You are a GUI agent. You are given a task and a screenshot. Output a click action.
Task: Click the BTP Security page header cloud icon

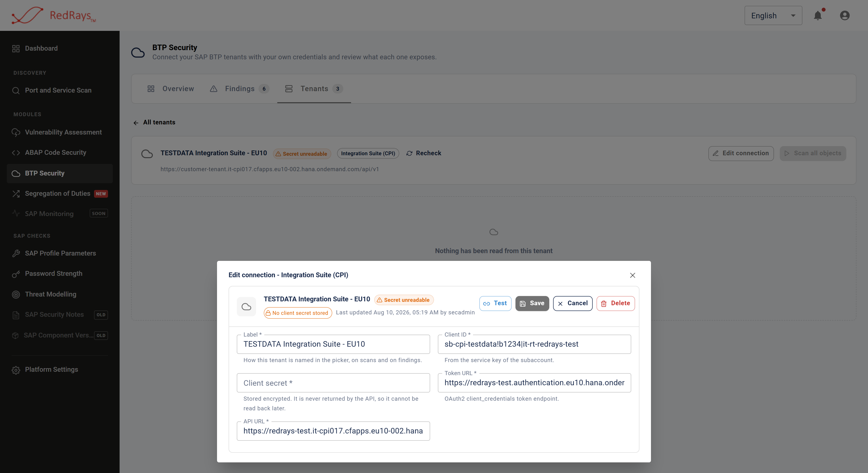pyautogui.click(x=138, y=53)
